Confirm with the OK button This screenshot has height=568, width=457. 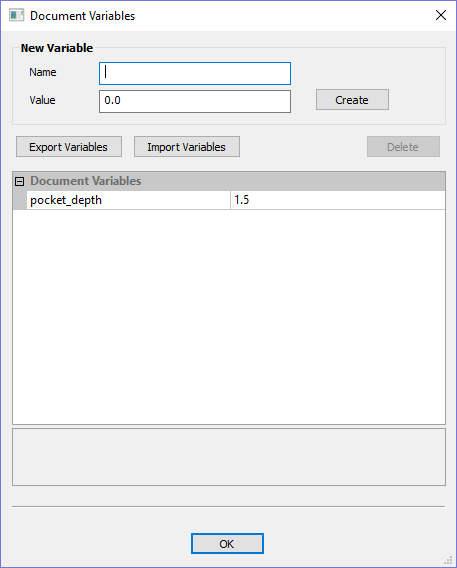(227, 543)
